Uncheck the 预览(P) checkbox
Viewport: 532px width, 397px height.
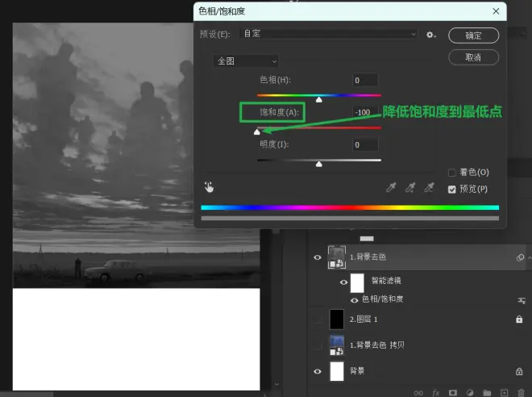[x=452, y=189]
